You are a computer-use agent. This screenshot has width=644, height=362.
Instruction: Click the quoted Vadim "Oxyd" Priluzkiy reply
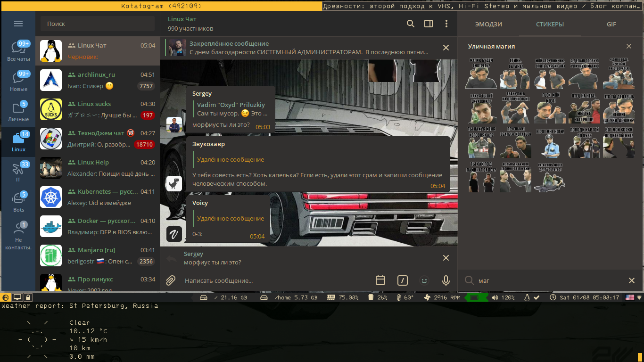(231, 109)
